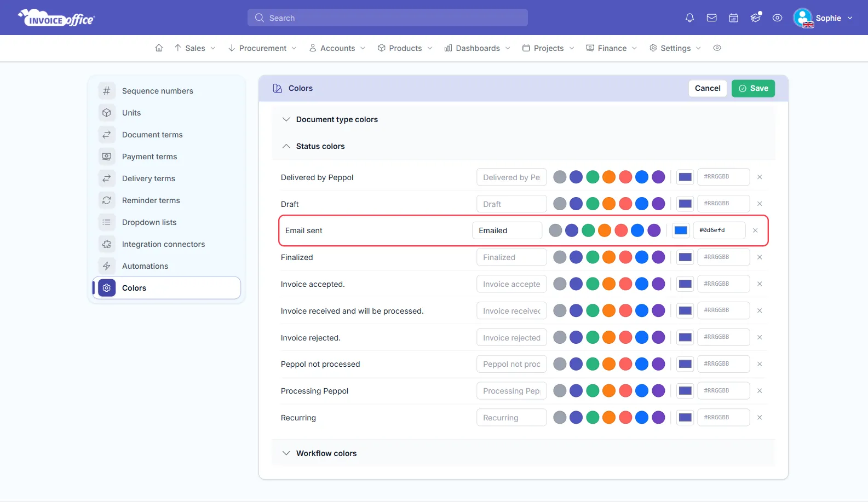
Task: Click the Cancel button
Action: pyautogui.click(x=708, y=88)
